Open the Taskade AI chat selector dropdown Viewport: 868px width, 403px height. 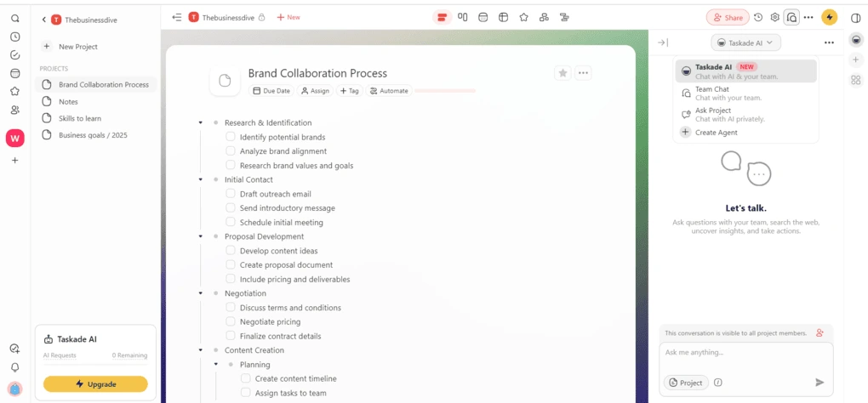(745, 43)
